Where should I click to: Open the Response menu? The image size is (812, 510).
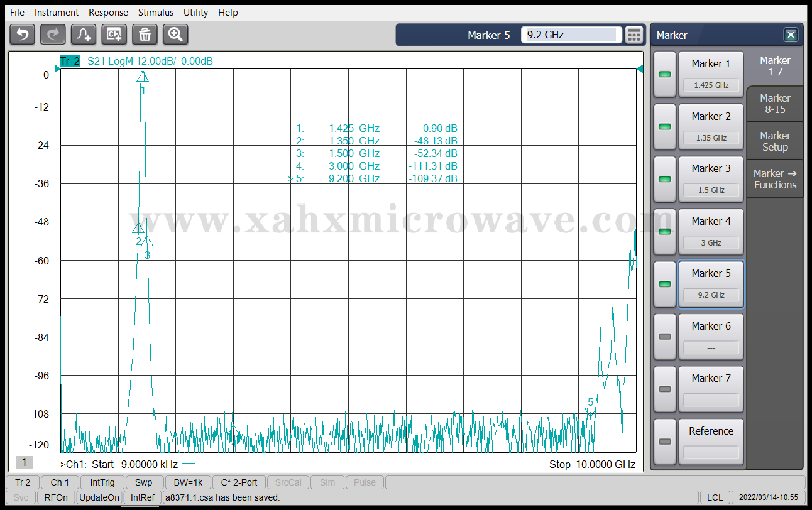(x=108, y=12)
